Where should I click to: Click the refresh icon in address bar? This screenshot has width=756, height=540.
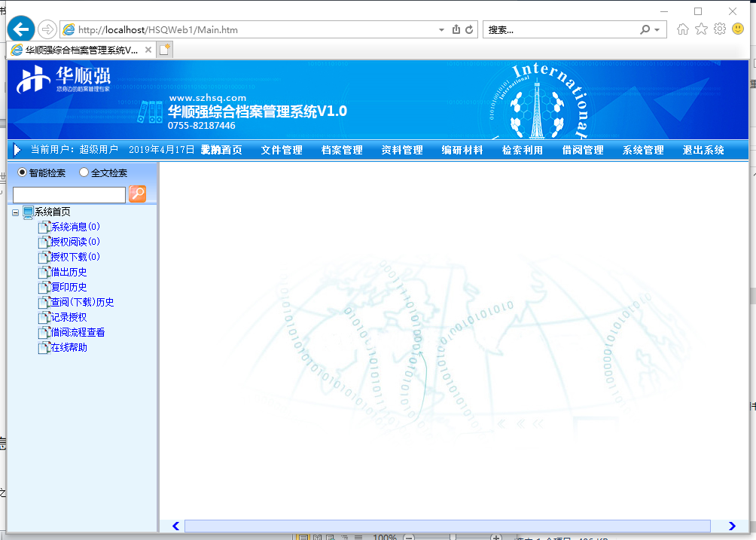point(470,30)
